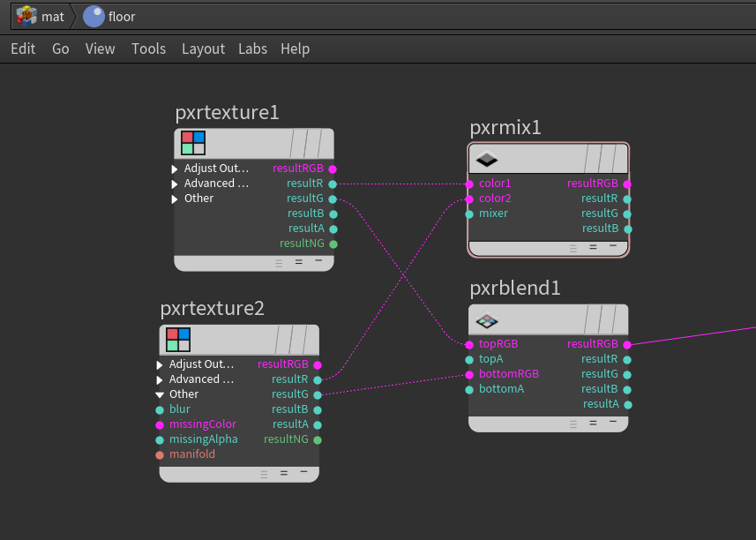Expand the Adjust Output section on pxrtexture1
This screenshot has height=540, width=756.
point(174,168)
